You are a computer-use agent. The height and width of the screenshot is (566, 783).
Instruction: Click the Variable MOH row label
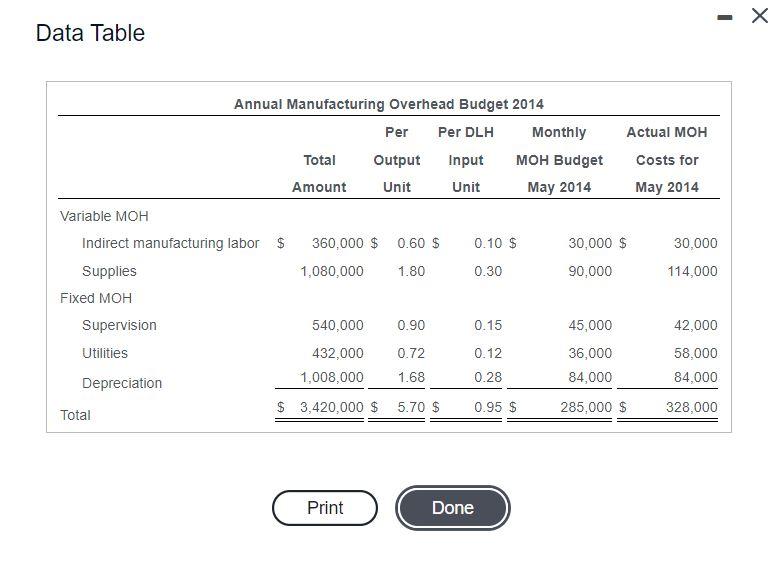[x=104, y=216]
